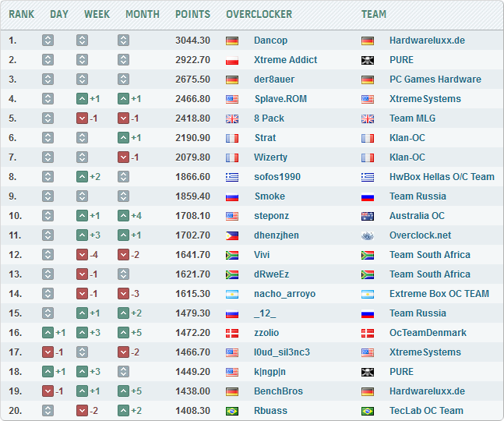Open Smoke's Team Russia link
Viewport: 504px width, 421px height.
click(x=418, y=196)
